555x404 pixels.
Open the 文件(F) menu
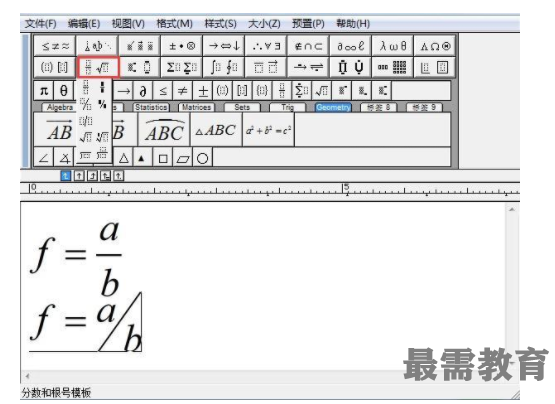(x=41, y=24)
